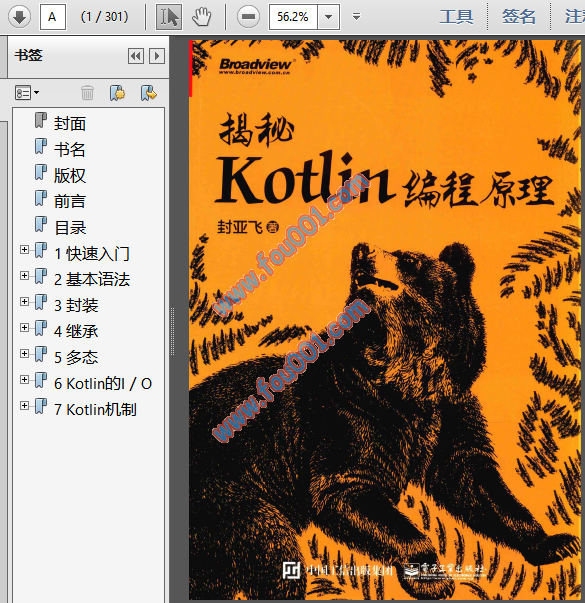
Task: Jump to chapter 3 封装
Action: (76, 305)
